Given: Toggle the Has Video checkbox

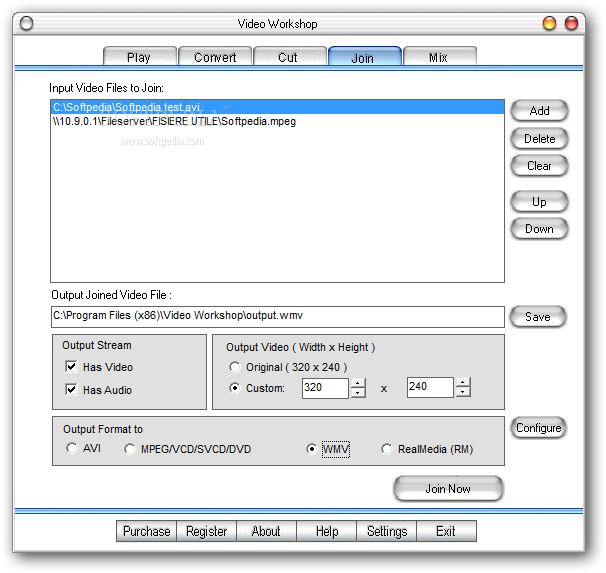Looking at the screenshot, I should 71,366.
